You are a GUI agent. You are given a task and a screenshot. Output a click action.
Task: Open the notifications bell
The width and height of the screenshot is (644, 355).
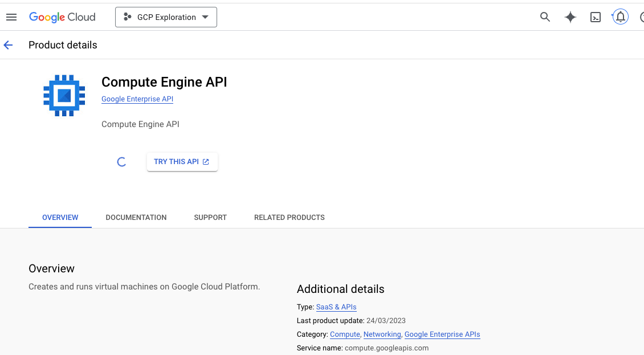[x=620, y=17]
